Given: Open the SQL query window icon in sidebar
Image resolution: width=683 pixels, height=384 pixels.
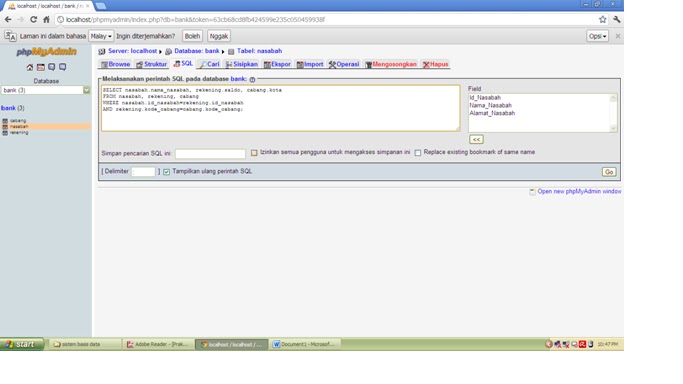Looking at the screenshot, I should pos(41,67).
